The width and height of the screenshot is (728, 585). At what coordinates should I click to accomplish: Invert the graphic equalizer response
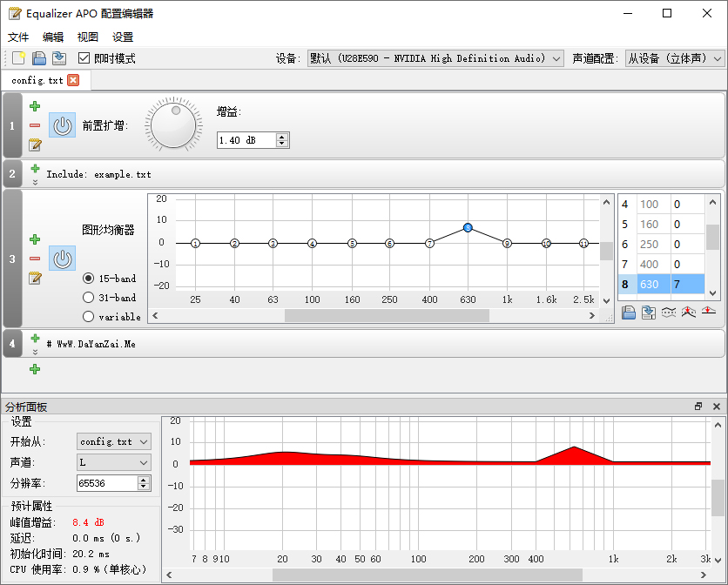667,312
